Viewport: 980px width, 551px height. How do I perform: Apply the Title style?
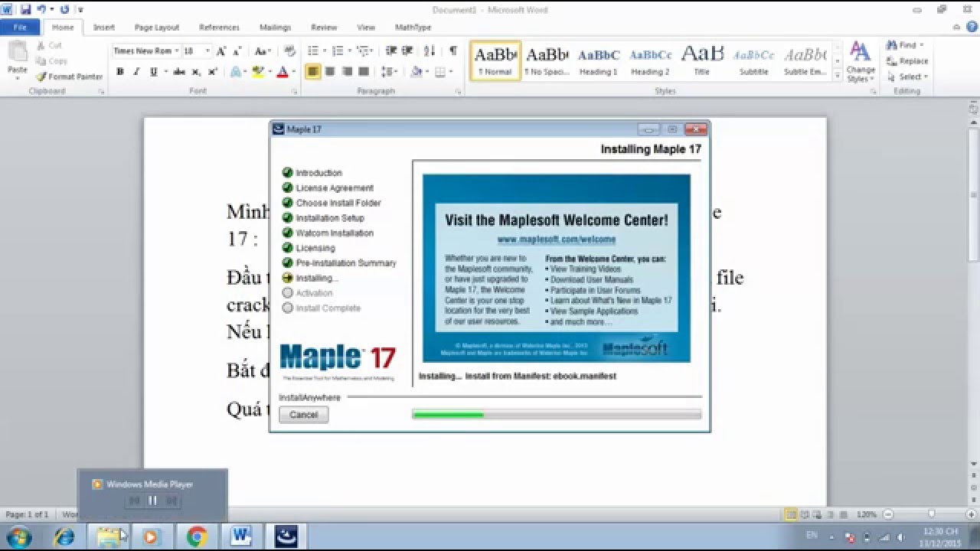coord(702,61)
